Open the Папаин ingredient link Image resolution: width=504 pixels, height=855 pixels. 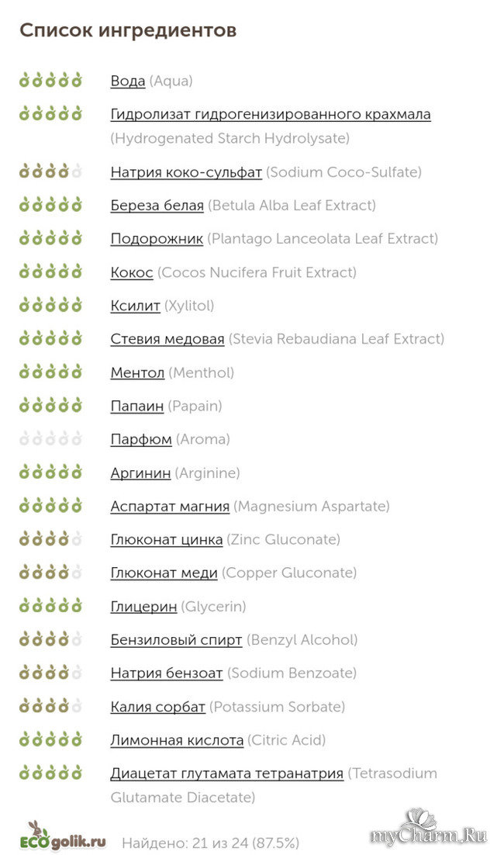pyautogui.click(x=137, y=406)
